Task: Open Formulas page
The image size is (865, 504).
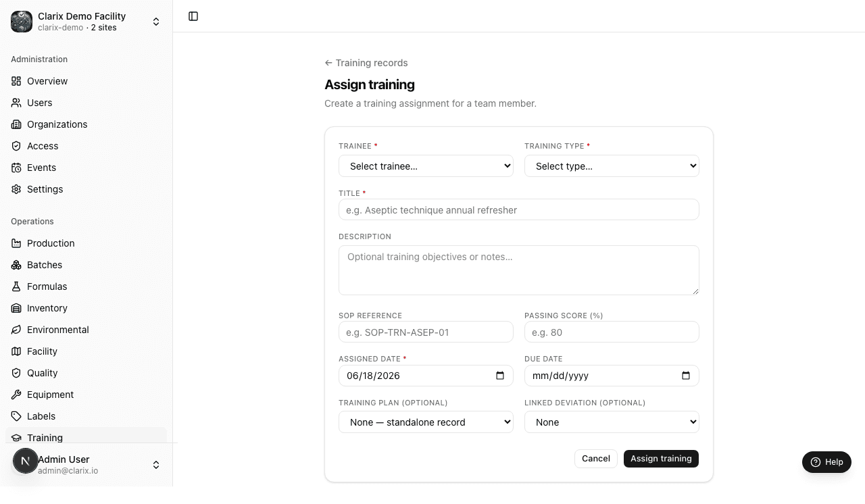Action: click(86, 286)
